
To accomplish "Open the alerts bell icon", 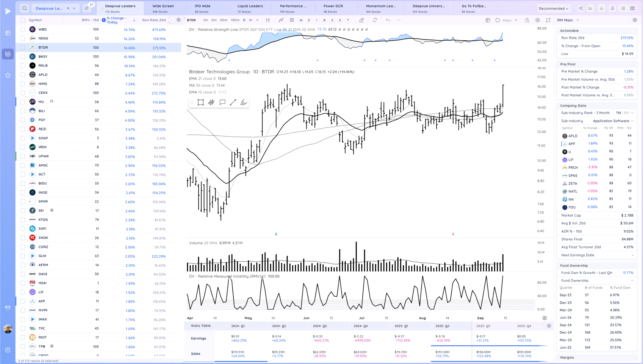I will pyautogui.click(x=613, y=8).
